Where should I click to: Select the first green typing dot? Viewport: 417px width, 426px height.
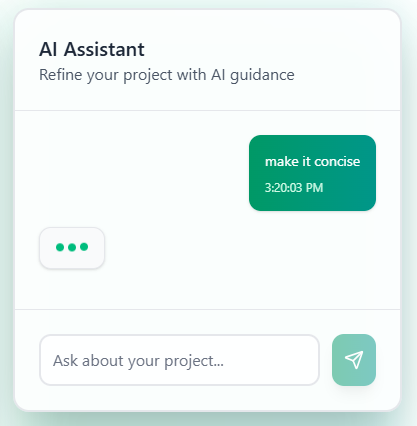tap(60, 247)
